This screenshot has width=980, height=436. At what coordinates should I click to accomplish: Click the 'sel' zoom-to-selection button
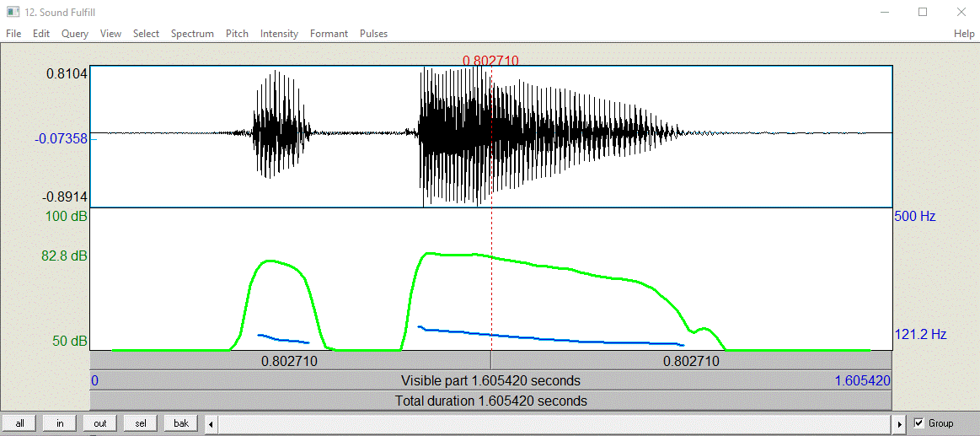click(x=141, y=423)
